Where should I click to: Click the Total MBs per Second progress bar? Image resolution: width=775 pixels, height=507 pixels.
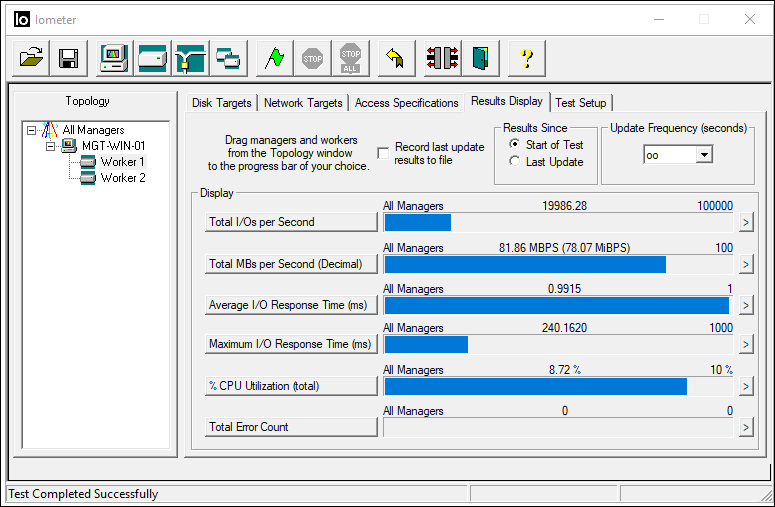(x=558, y=264)
